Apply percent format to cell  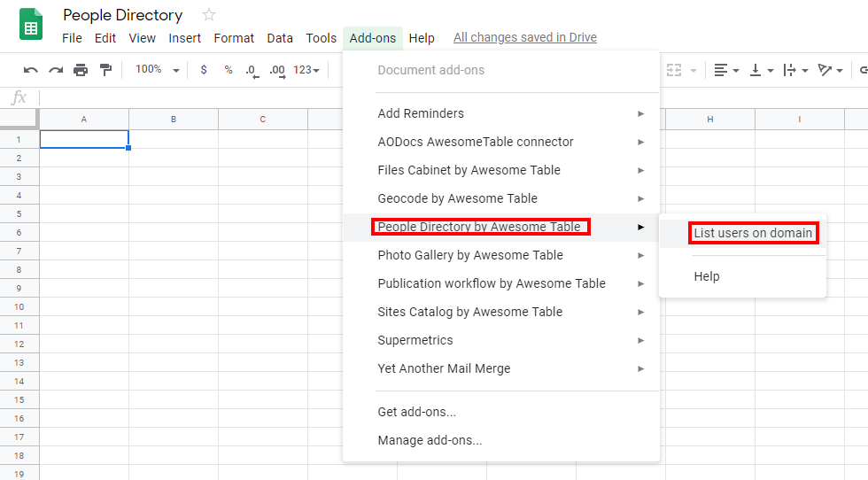coord(229,70)
